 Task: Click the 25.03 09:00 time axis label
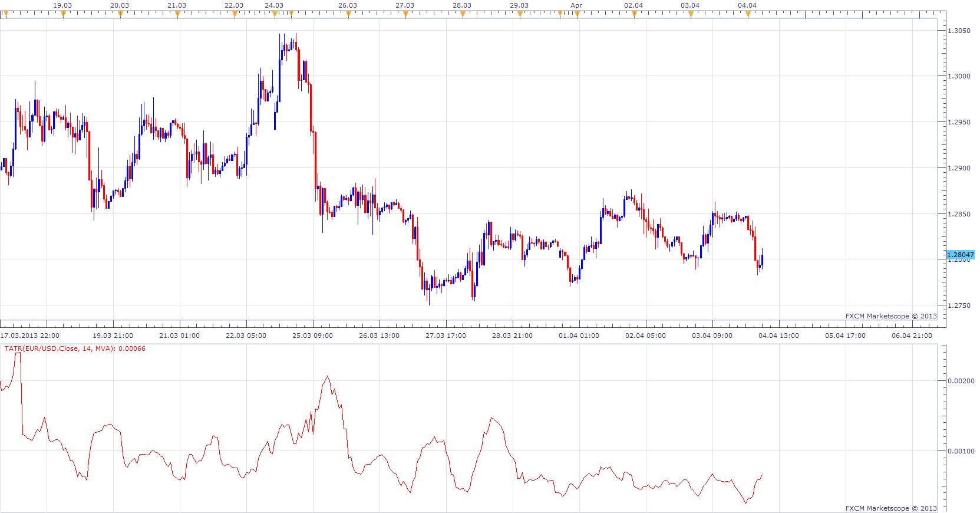tap(312, 336)
